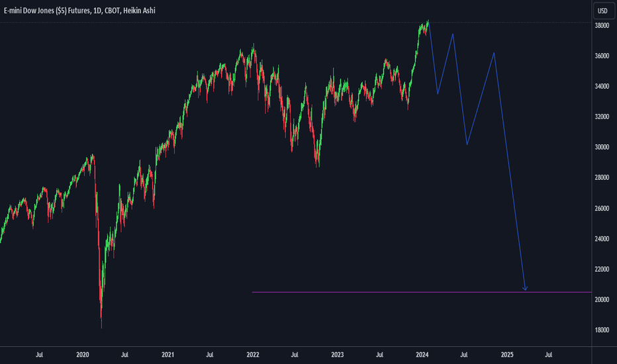Click the 28000 price axis label
The width and height of the screenshot is (617, 364).
click(602, 178)
